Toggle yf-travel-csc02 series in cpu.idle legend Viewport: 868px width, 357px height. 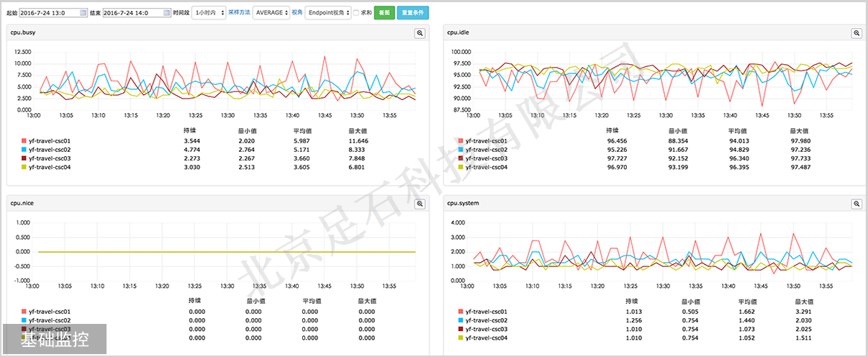(486, 150)
